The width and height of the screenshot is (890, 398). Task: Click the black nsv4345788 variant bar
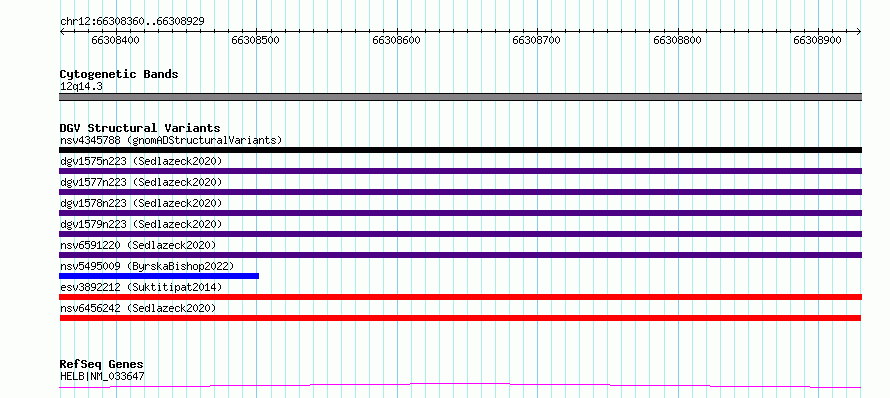point(460,150)
